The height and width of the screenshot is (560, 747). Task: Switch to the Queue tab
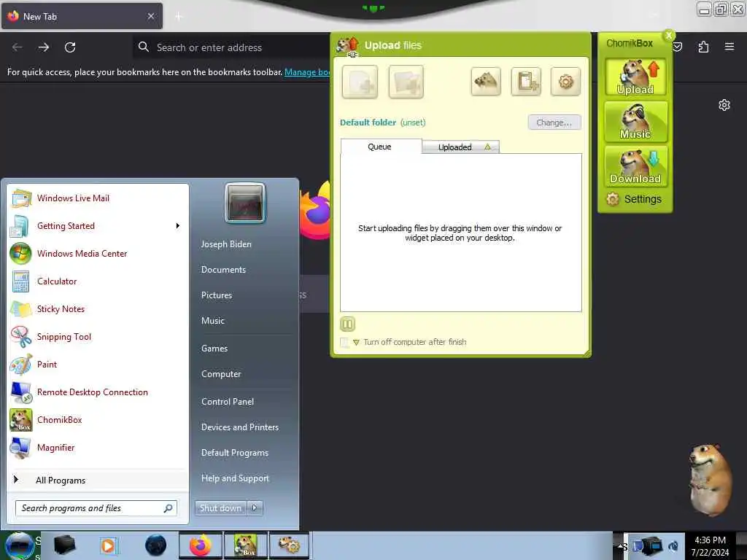379,147
